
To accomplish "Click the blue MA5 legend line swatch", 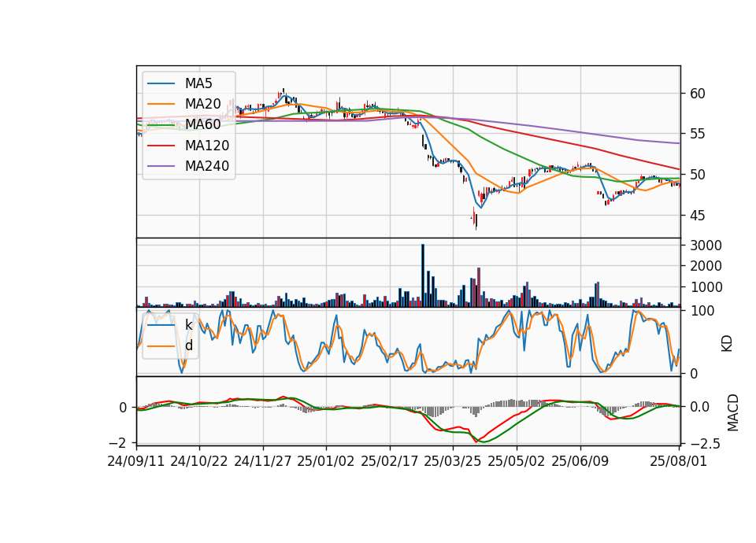I will coord(161,83).
